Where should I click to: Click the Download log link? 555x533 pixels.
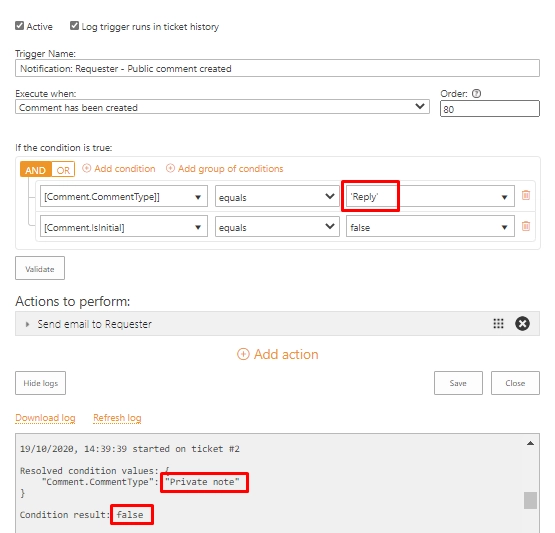pos(45,418)
